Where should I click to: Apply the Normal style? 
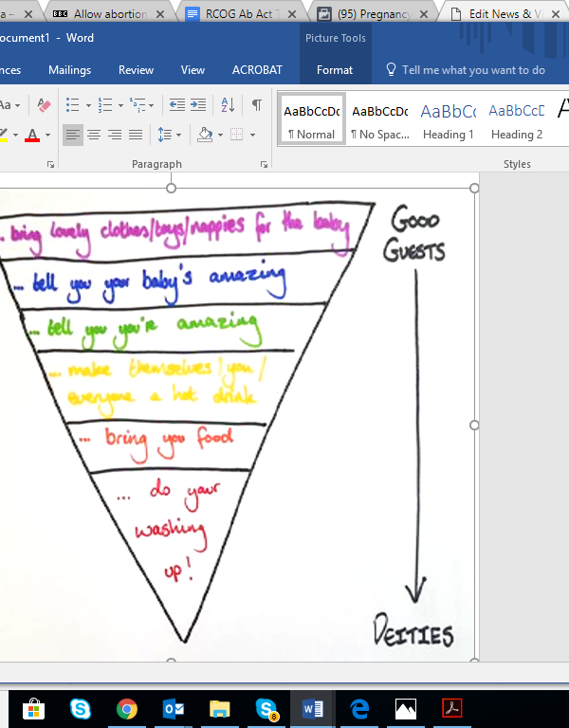pyautogui.click(x=312, y=120)
